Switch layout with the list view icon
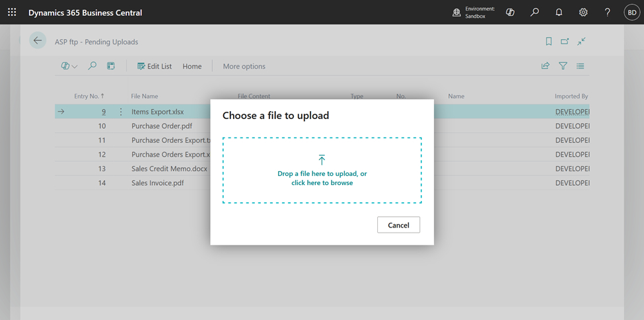Screen dimensions: 644x320 coord(581,66)
